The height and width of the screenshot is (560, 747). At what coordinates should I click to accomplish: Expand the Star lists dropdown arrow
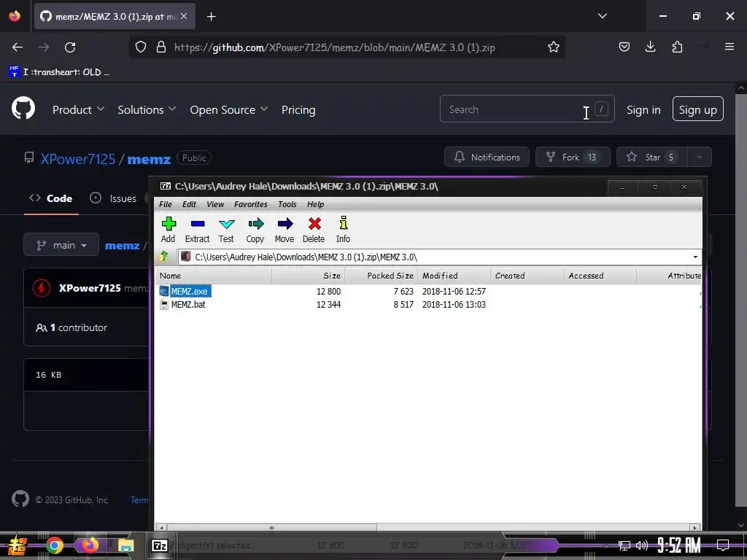[x=700, y=157]
